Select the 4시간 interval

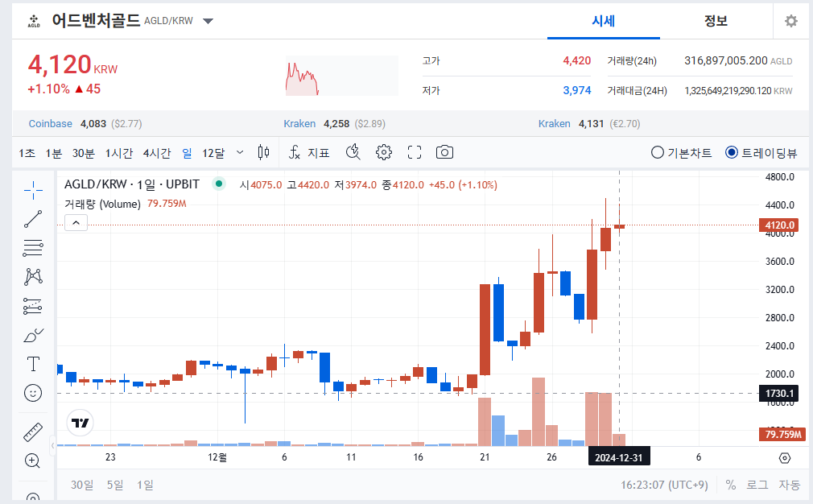tap(157, 153)
